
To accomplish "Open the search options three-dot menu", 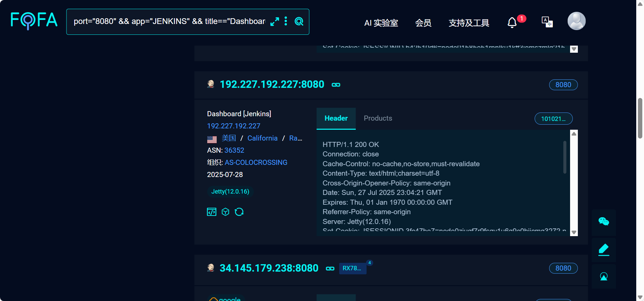I will 286,21.
